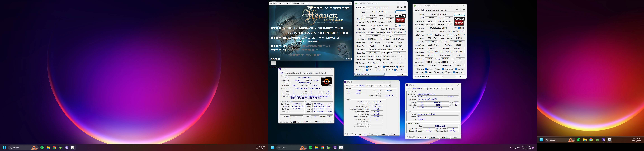644x151 pixels.
Task: Click Lookup button in CrossFire-Enabled GPU-Z
Action: (x=401, y=12)
